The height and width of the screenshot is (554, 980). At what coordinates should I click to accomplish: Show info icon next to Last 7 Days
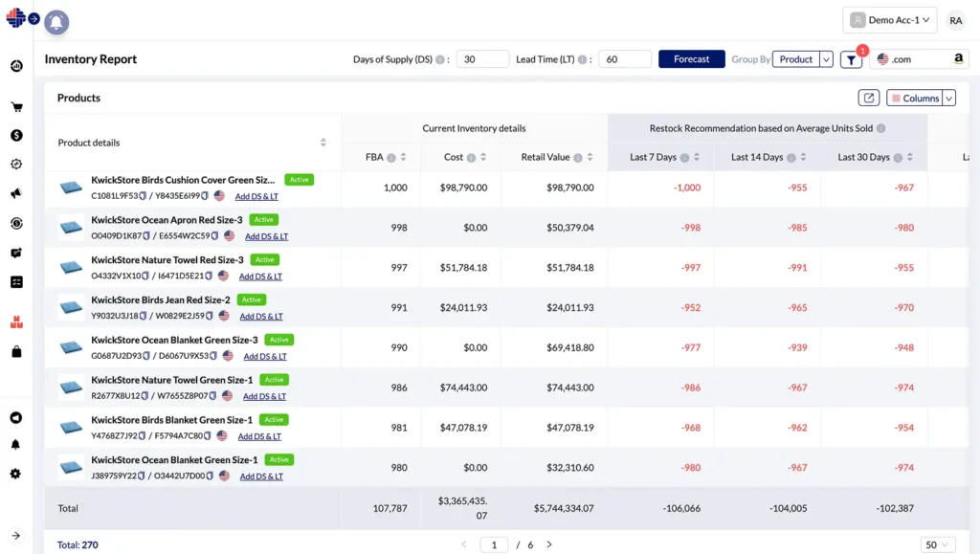click(x=684, y=158)
